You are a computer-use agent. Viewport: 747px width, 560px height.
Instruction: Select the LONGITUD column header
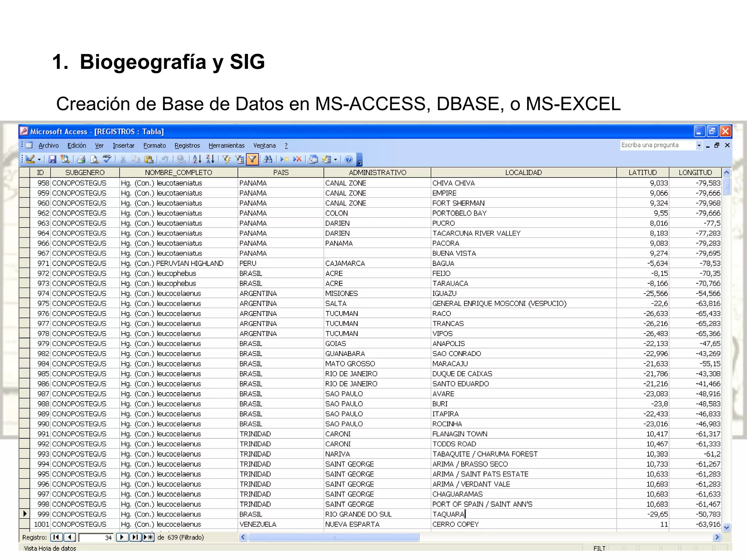(695, 172)
